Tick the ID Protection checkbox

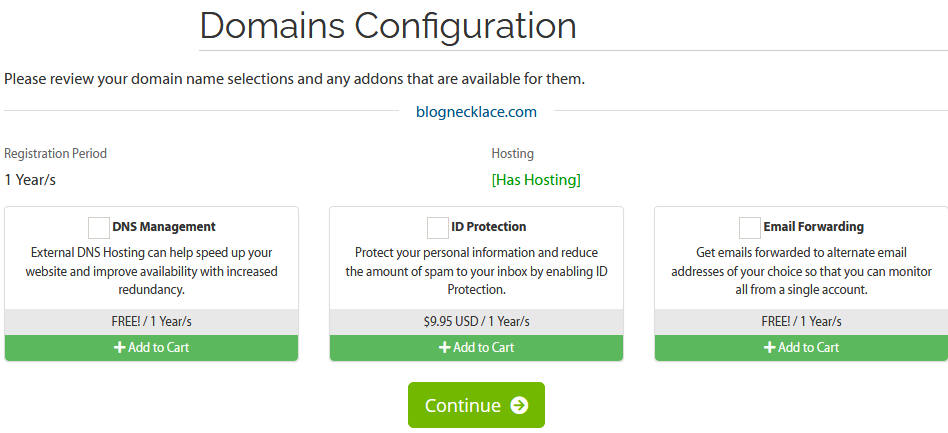pos(438,227)
